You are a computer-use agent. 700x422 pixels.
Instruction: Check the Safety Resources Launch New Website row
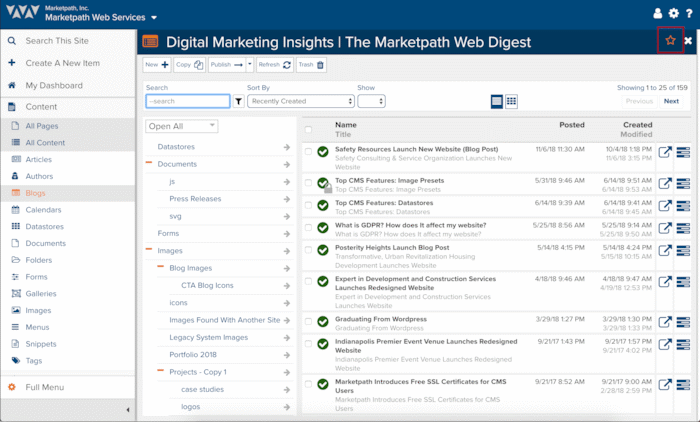[308, 151]
